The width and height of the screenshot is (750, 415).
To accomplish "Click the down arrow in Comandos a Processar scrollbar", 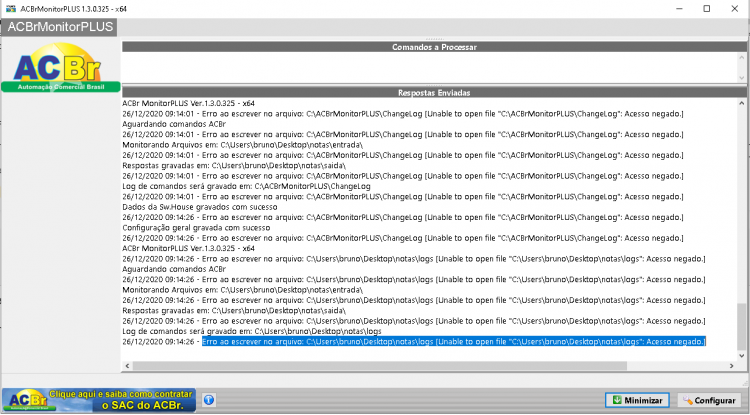I will [x=741, y=77].
